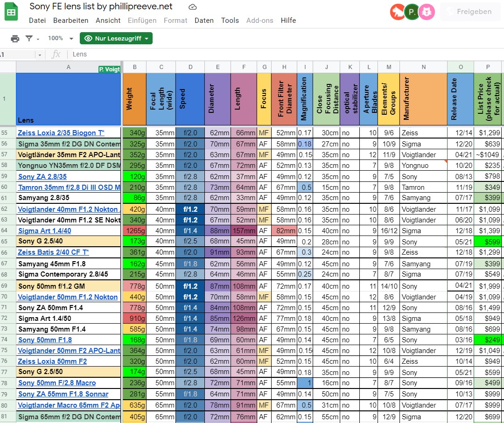Open the Nur Lesezugriff dropdown

pyautogui.click(x=116, y=39)
